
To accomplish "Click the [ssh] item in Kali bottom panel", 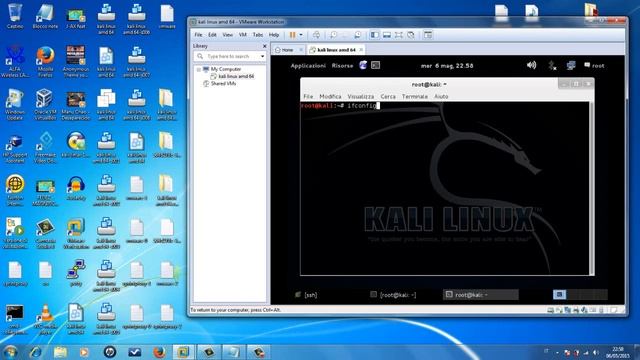I will [306, 295].
